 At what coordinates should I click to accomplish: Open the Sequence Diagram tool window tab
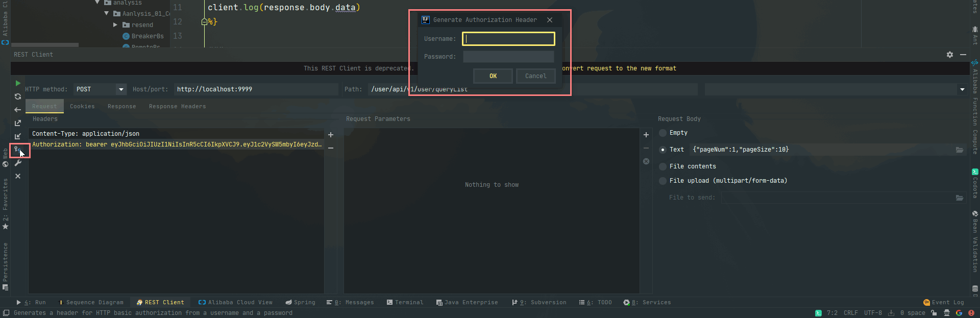[91, 302]
